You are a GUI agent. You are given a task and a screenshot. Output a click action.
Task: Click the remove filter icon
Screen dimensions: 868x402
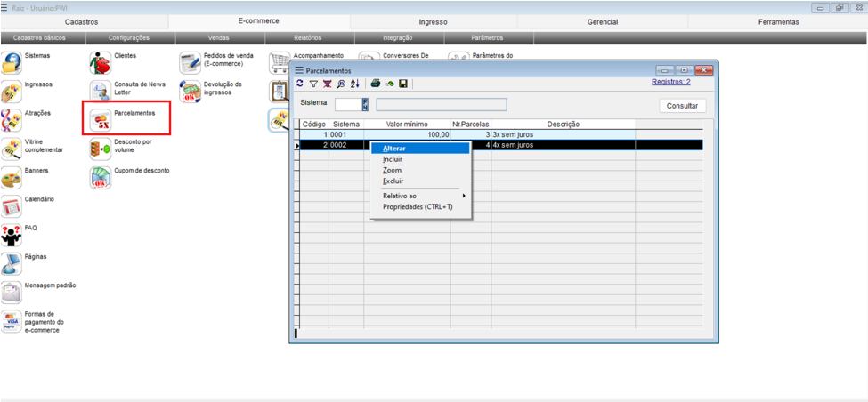[x=327, y=84]
